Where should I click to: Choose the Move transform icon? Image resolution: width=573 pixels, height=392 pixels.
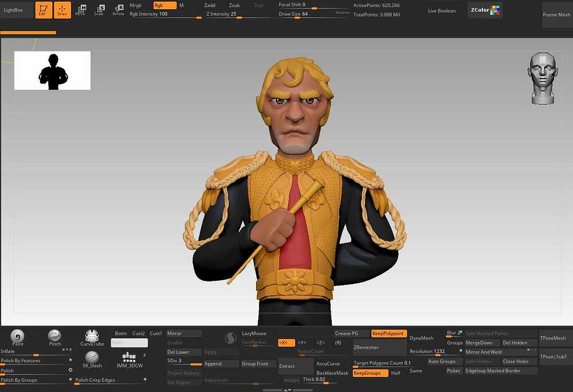click(80, 10)
